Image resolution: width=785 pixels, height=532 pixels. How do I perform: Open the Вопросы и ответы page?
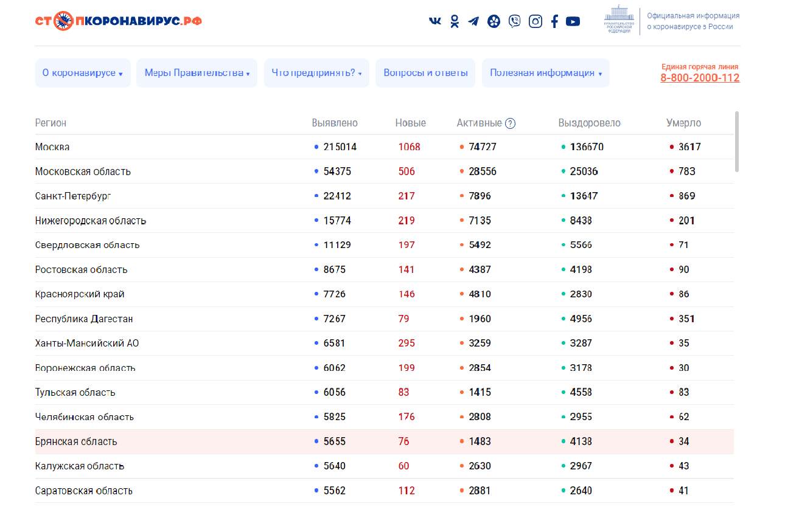click(426, 73)
